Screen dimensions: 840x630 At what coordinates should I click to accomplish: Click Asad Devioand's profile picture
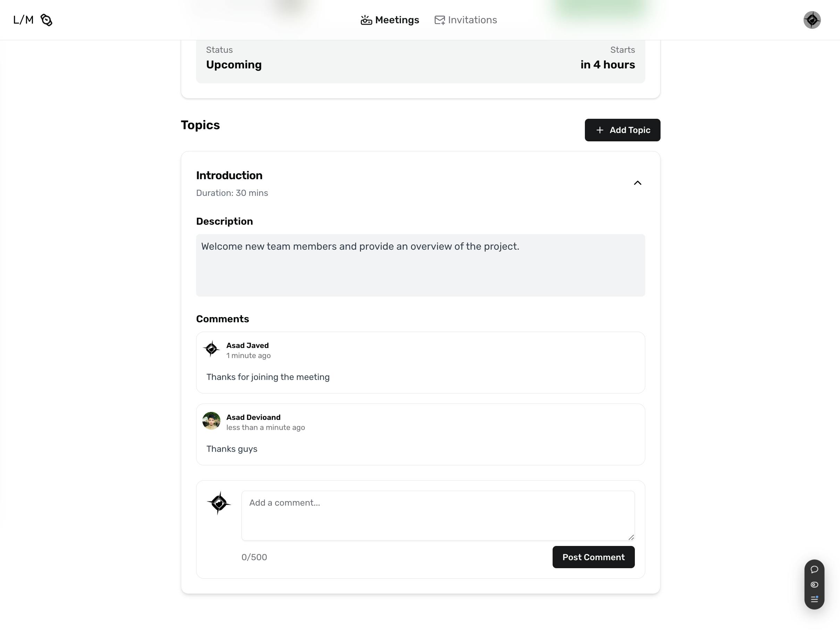tap(211, 421)
